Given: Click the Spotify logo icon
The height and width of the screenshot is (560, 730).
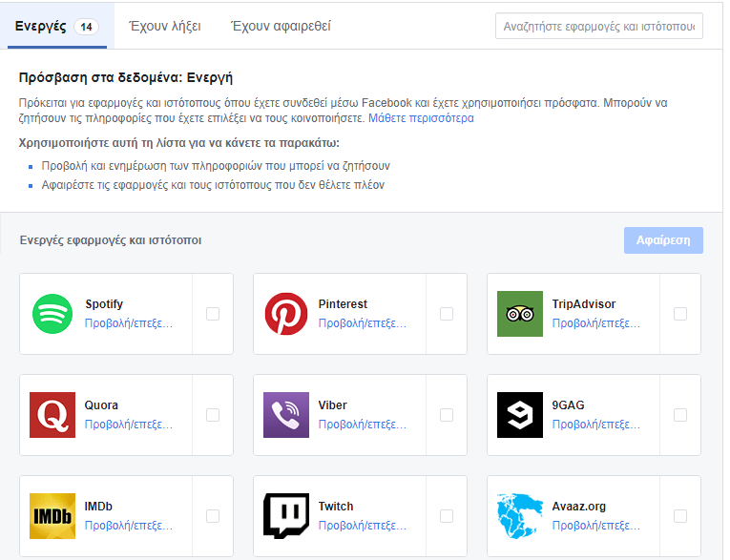Looking at the screenshot, I should point(52,314).
